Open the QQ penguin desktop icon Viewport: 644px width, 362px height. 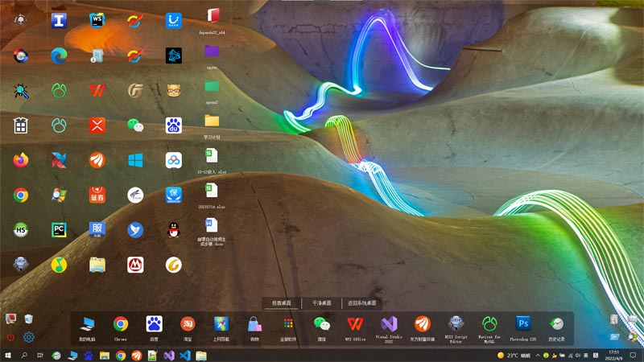coord(174,230)
